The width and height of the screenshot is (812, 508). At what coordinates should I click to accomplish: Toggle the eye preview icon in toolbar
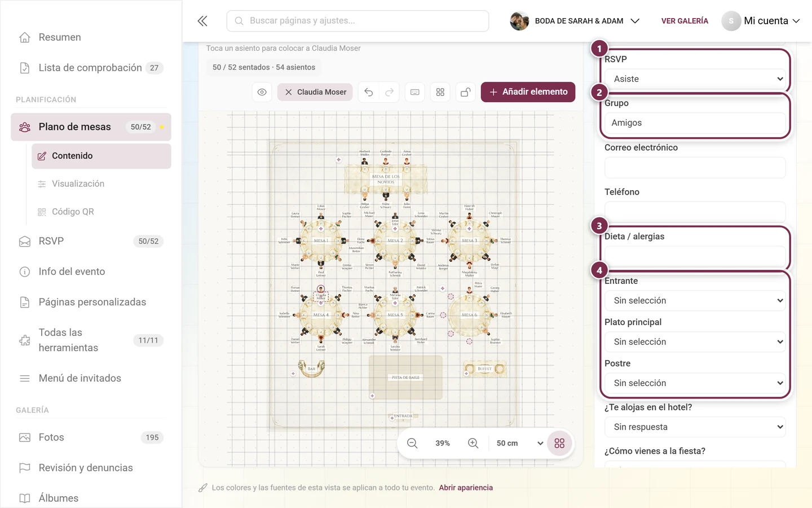click(262, 92)
